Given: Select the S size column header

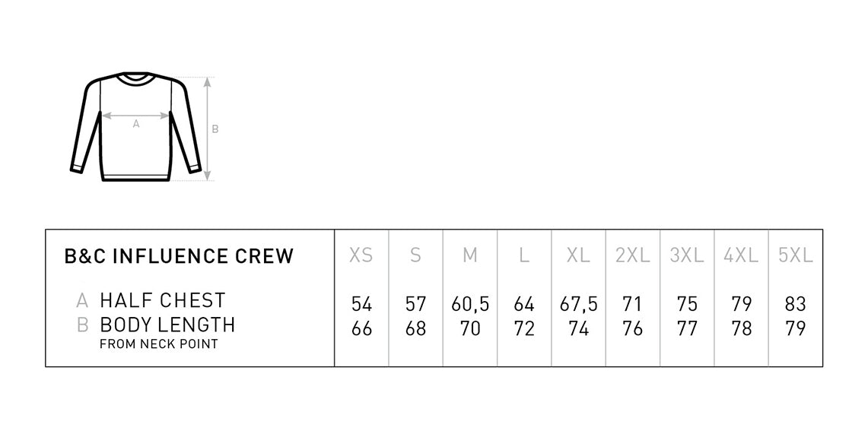Looking at the screenshot, I should (x=415, y=255).
